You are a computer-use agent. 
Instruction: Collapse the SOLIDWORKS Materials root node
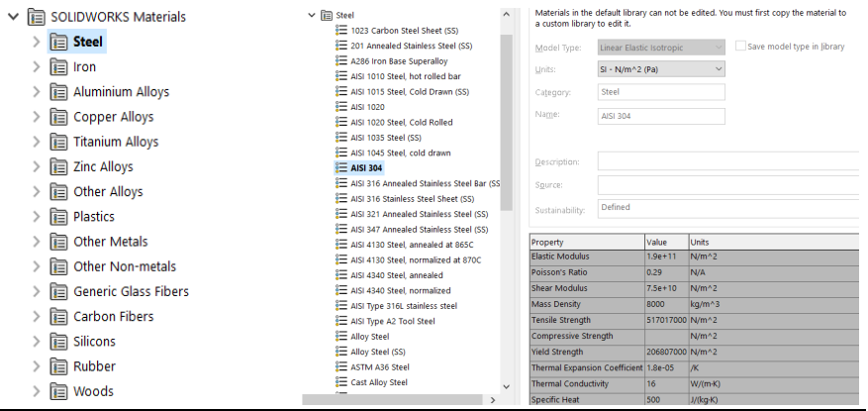click(13, 17)
